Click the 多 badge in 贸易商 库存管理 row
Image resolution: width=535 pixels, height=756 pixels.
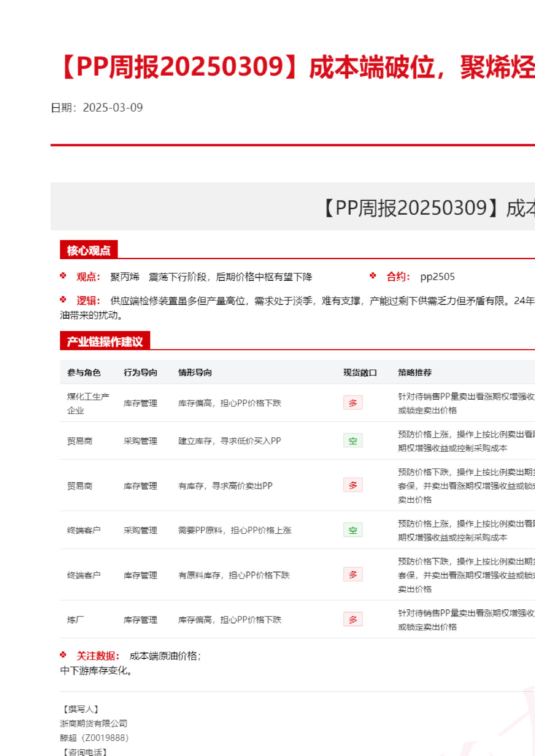[353, 485]
